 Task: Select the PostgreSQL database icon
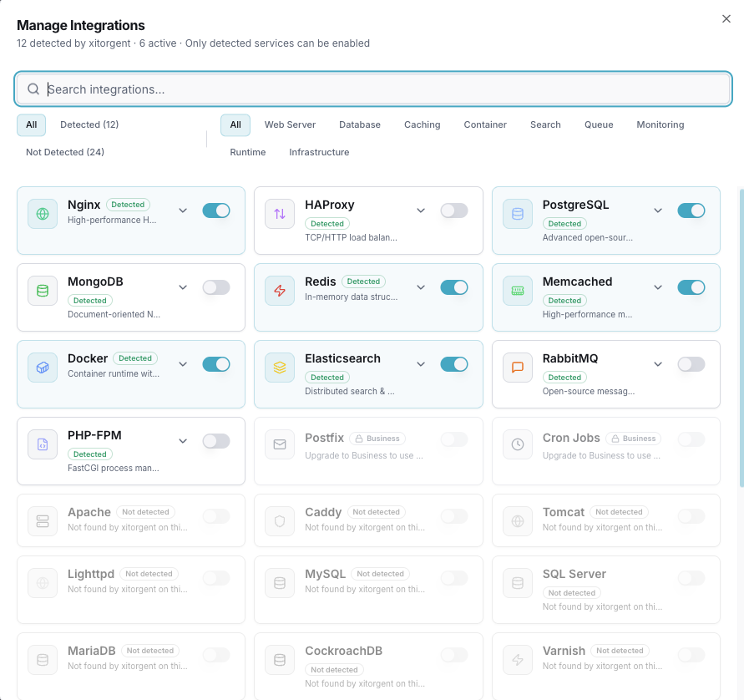pos(517,214)
